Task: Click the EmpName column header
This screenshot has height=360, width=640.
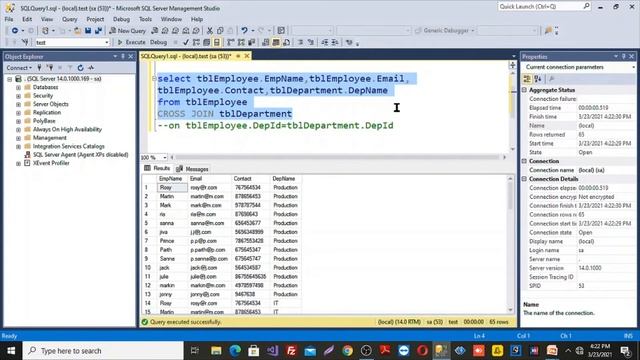Action: point(172,179)
